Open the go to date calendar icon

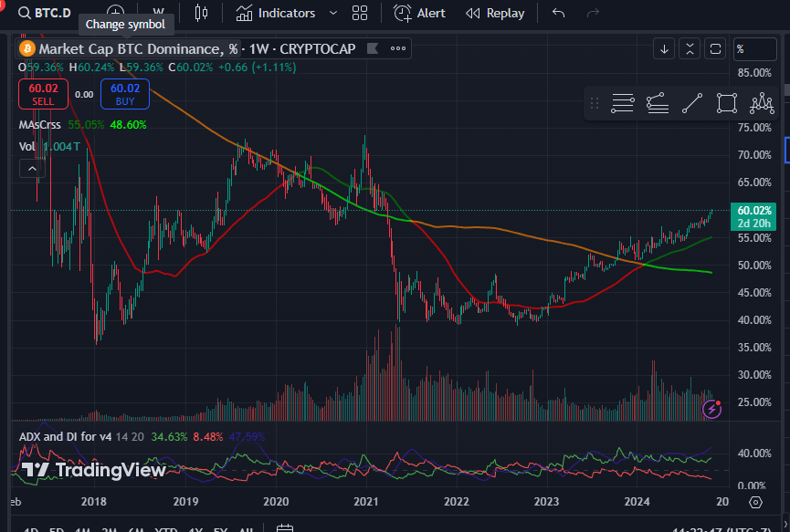point(285,527)
